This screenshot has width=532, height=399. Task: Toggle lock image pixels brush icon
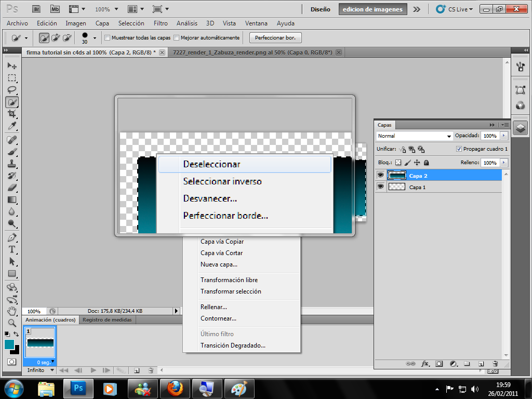click(407, 163)
